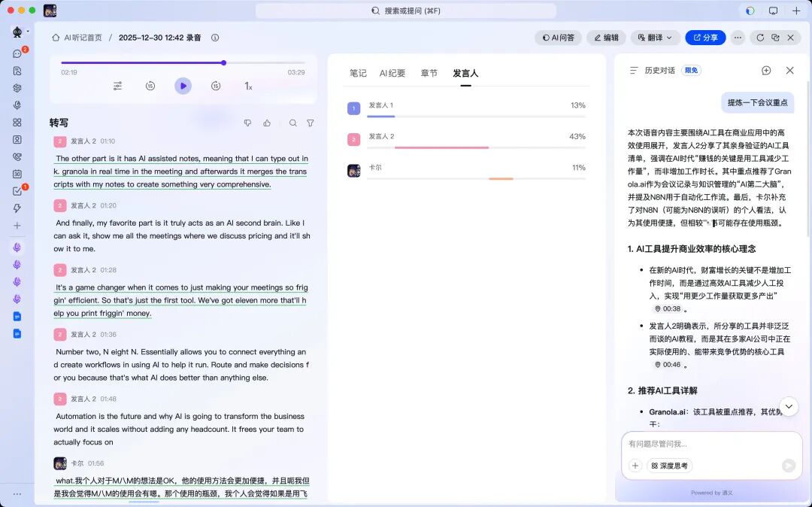Search within the 转写 transcript

tap(292, 123)
